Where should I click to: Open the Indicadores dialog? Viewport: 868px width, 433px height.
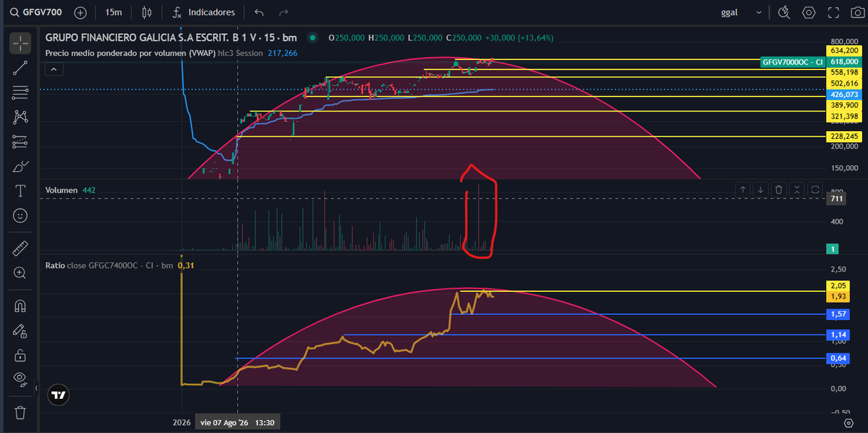point(203,12)
